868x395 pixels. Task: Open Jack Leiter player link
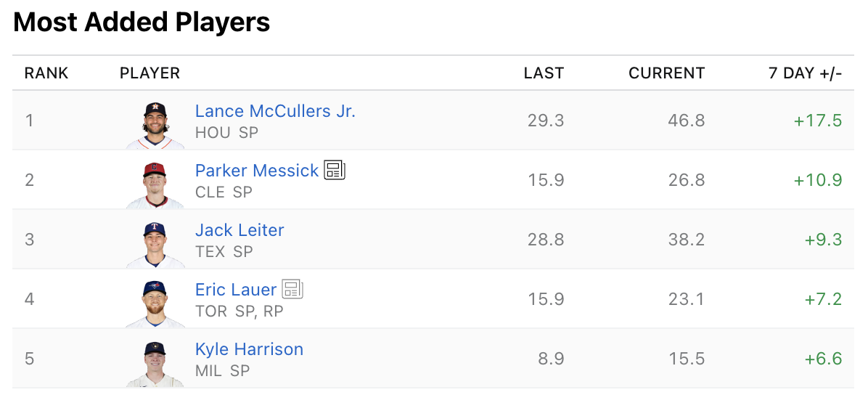(239, 230)
